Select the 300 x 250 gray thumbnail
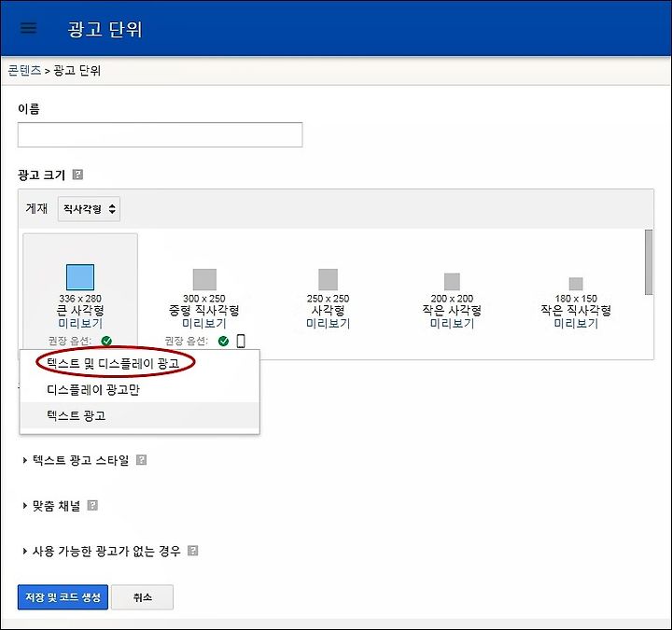This screenshot has height=630, width=672. [204, 279]
